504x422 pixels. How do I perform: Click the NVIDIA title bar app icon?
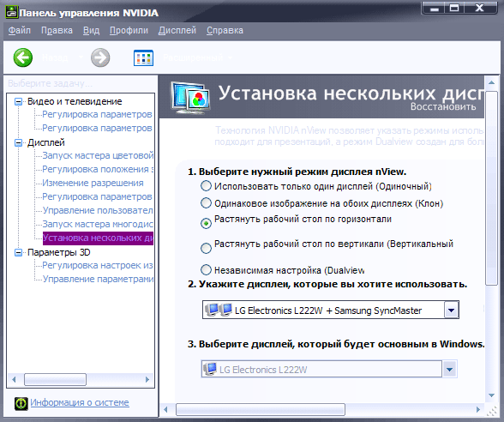pyautogui.click(x=12, y=12)
